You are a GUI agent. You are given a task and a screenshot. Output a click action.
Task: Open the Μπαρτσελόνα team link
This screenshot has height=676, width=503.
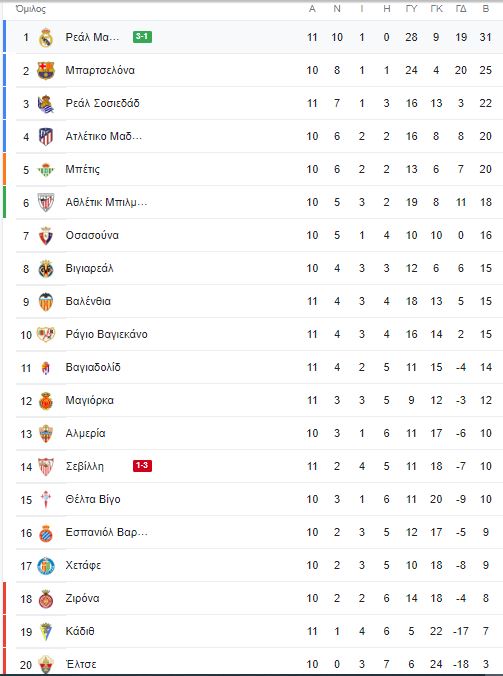(100, 70)
